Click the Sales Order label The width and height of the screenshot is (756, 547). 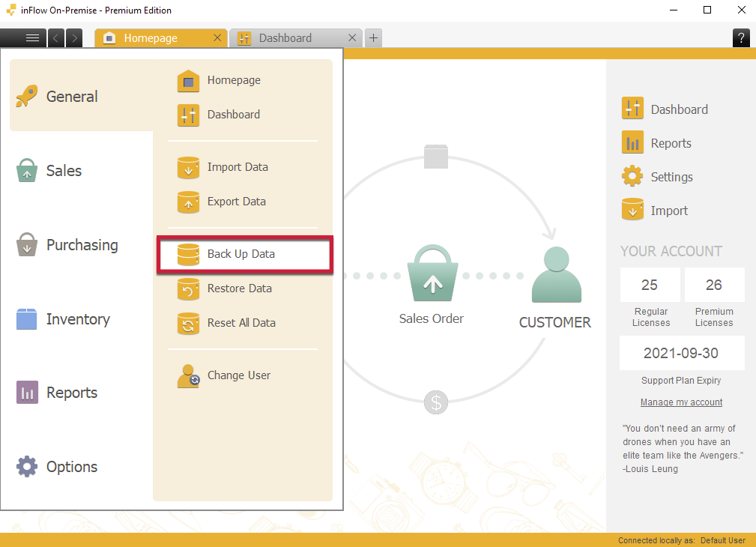432,319
